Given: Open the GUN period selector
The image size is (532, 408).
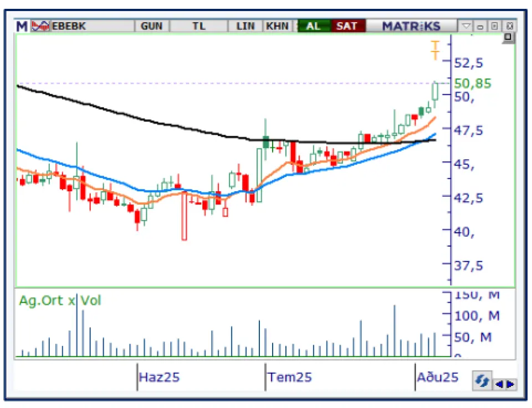Looking at the screenshot, I should point(152,26).
